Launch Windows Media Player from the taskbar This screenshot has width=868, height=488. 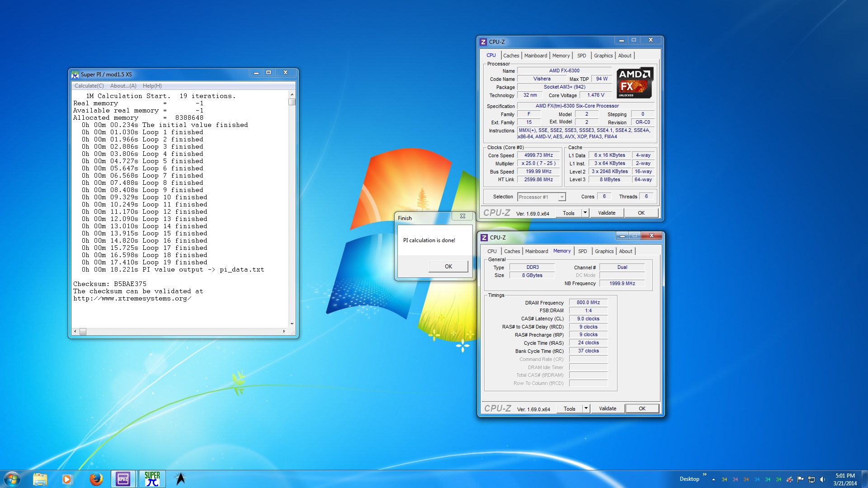[x=67, y=479]
